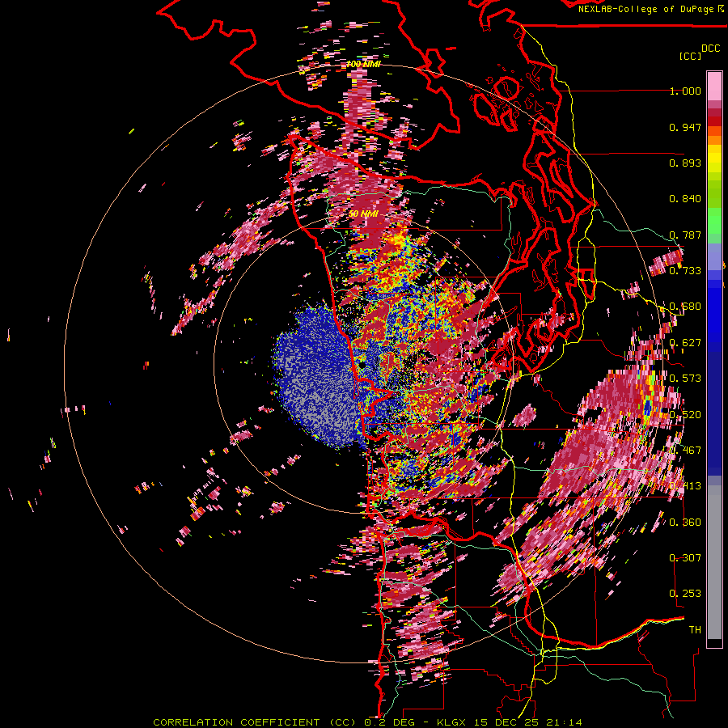Screen dimensions: 728x728
Task: Click the 0.520 scale label
Action: tap(685, 414)
